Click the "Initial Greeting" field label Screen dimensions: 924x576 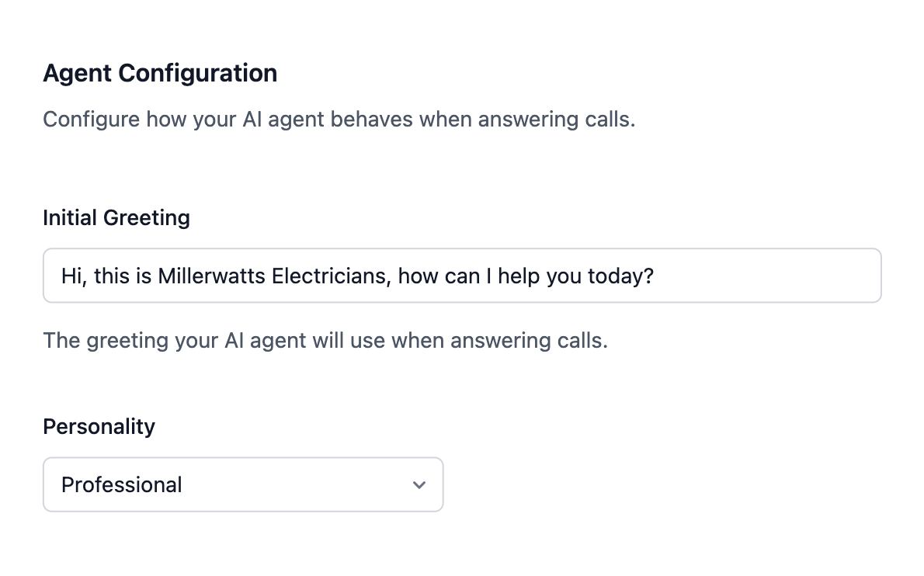[x=116, y=217]
